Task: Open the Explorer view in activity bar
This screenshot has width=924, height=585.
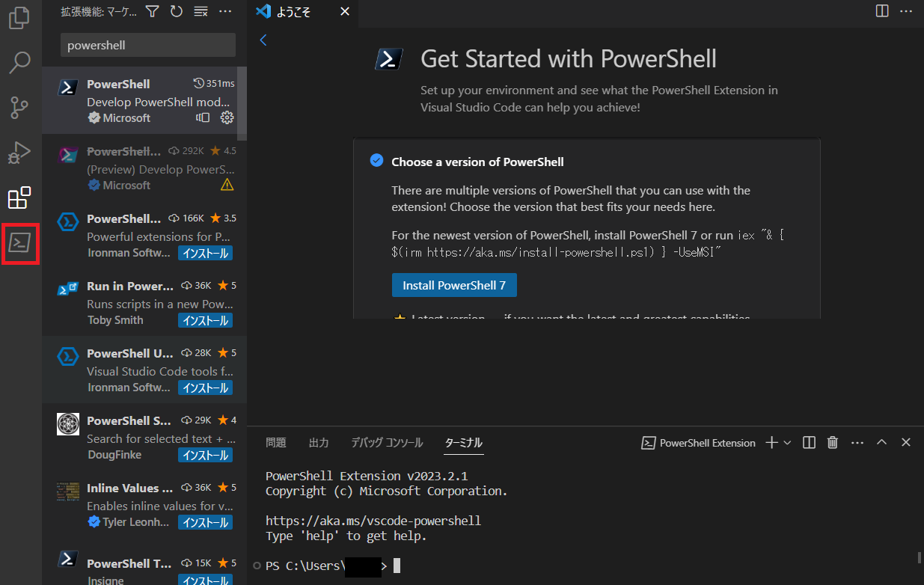Action: click(x=19, y=17)
